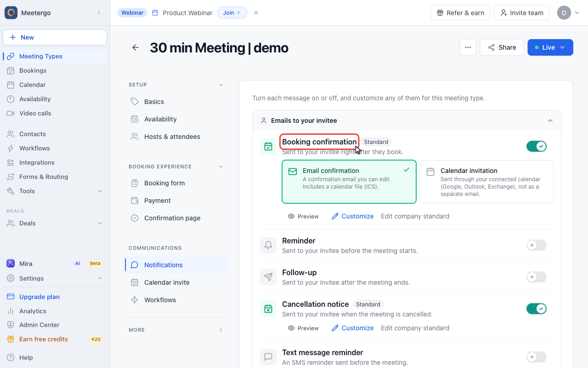Screen dimensions: 588x368
Task: Click the back arrow beside meeting title
Action: coord(136,47)
